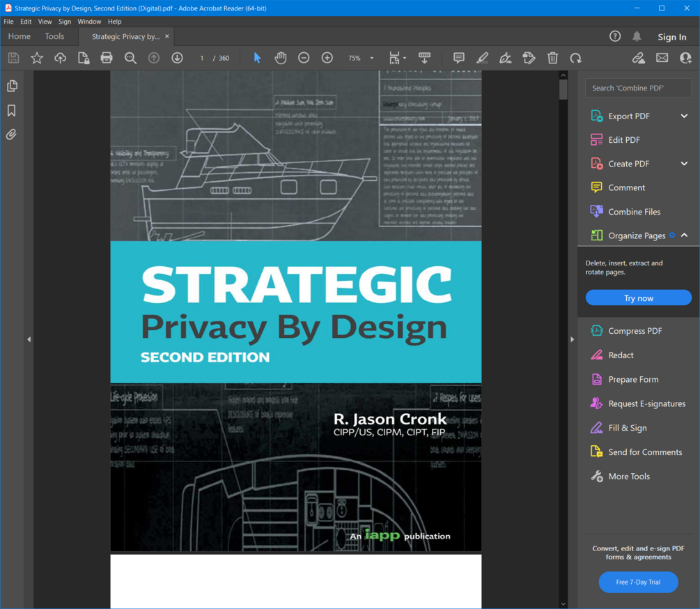Viewport: 700px width, 609px height.
Task: Click the Share link icon
Action: pos(639,58)
